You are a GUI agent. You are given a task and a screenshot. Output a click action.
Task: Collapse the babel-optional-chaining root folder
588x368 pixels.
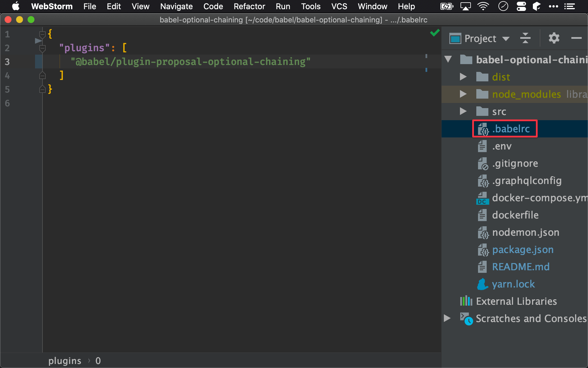(448, 60)
